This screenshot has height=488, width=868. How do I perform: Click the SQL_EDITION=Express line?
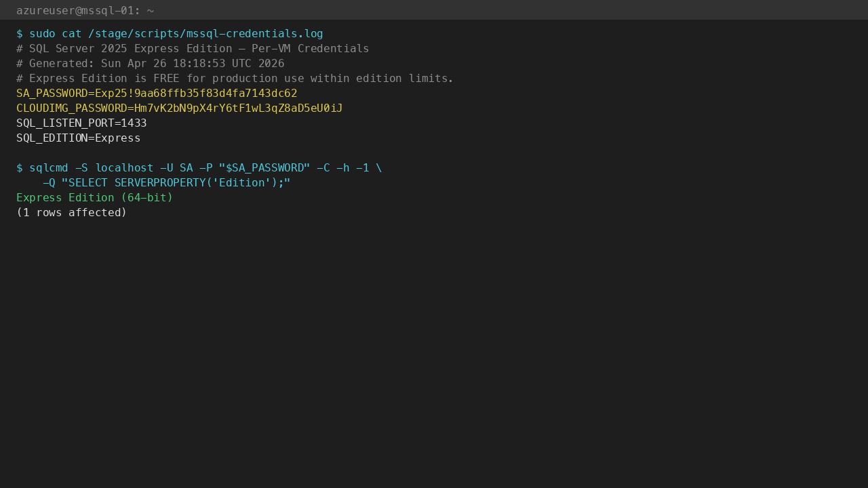79,138
